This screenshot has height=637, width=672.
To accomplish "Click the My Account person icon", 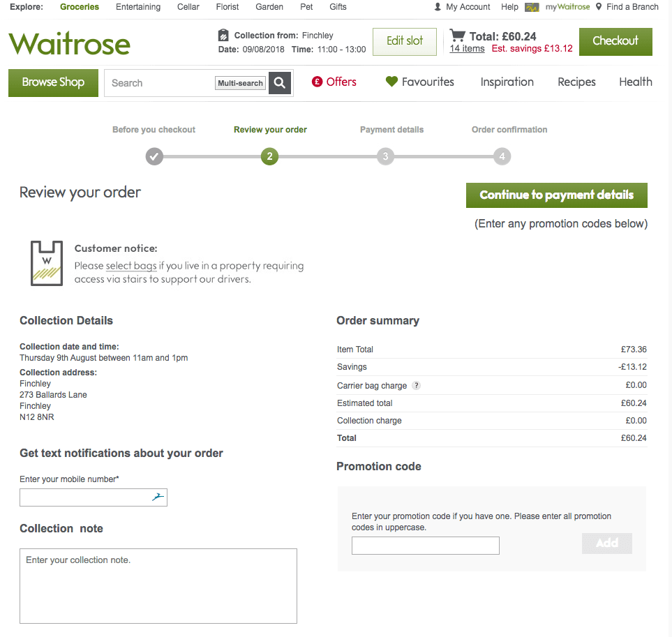I will pos(438,7).
